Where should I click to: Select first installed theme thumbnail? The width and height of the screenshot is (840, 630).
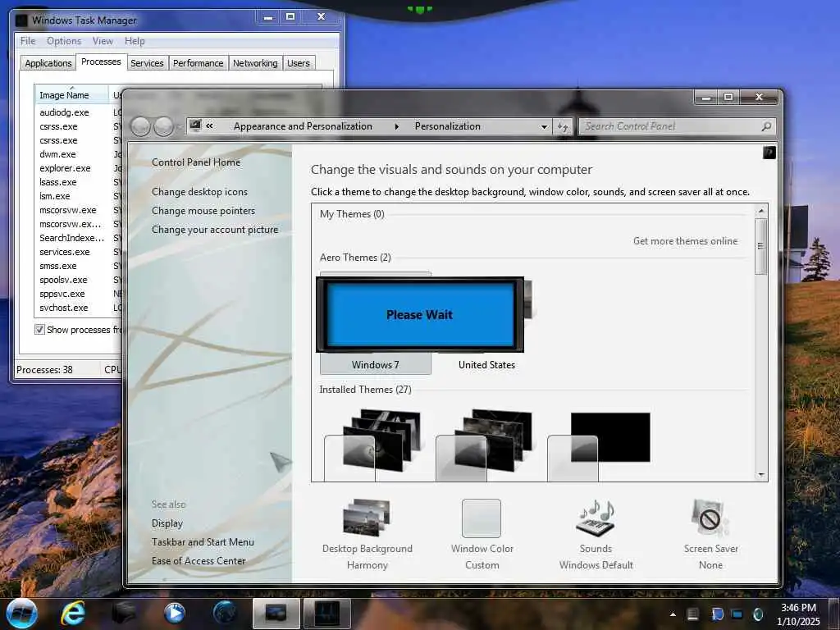click(x=374, y=445)
